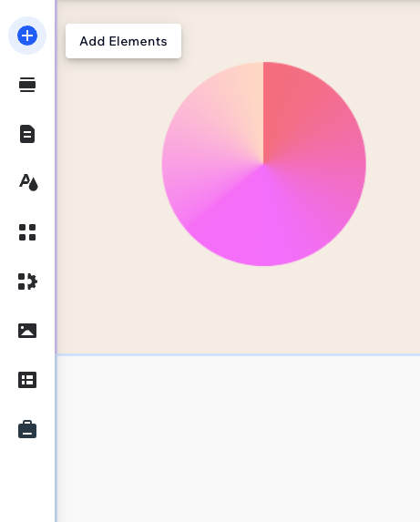This screenshot has width=420, height=522.
Task: Open the Media picture icon
Action: tap(27, 331)
